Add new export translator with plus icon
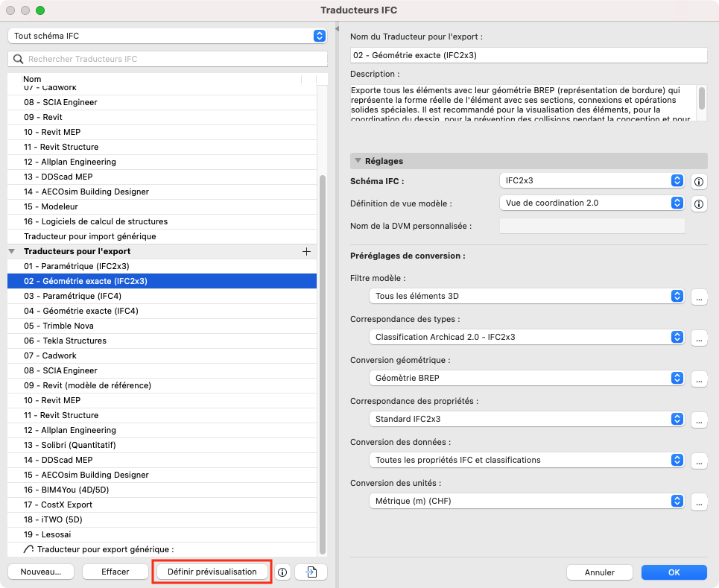The image size is (719, 588). (x=306, y=251)
